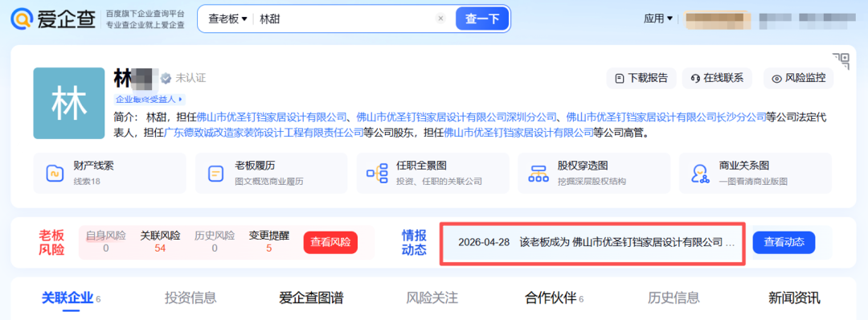This screenshot has height=320, width=868.
Task: Expand the 企业最终受益人 tag
Action: pos(149,100)
